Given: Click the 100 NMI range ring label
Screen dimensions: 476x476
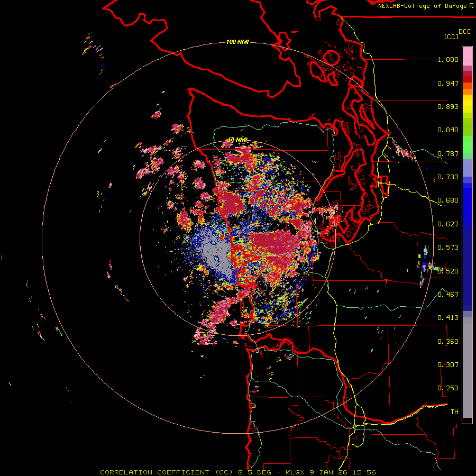Looking at the screenshot, I should coord(237,42).
